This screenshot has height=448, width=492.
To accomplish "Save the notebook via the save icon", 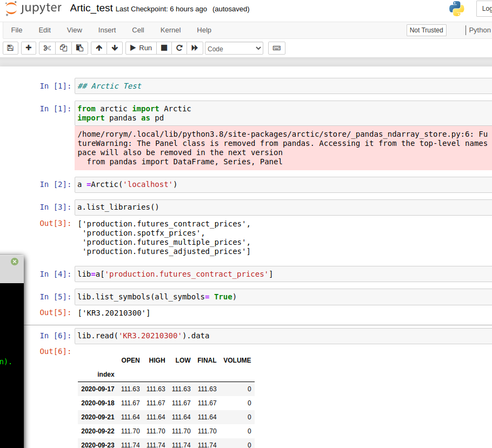I will pos(10,48).
